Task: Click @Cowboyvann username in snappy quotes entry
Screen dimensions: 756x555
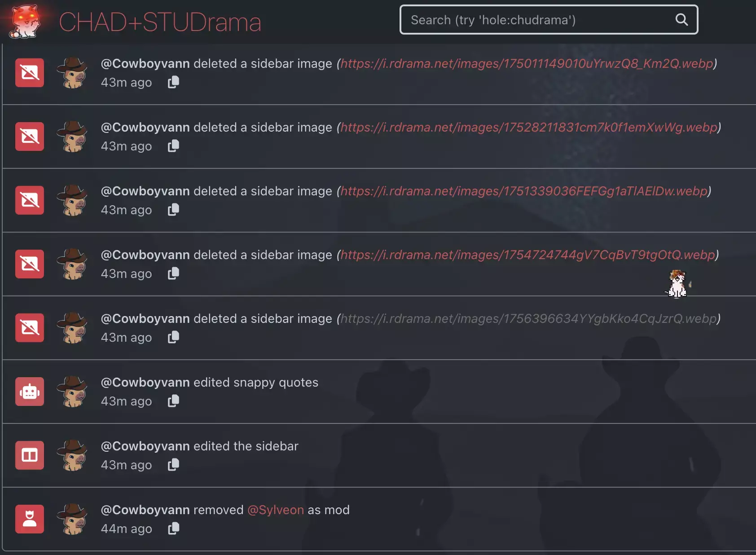Action: pos(145,382)
